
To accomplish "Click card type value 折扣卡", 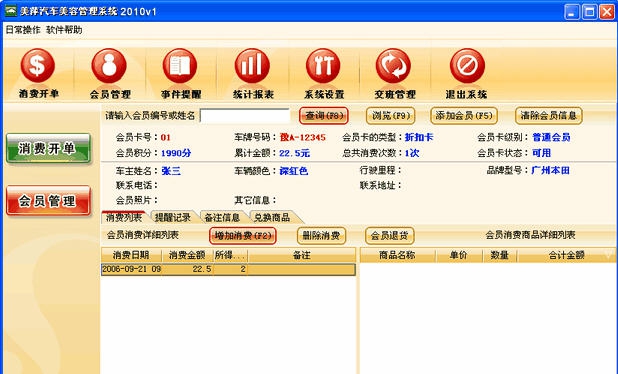I will [419, 137].
